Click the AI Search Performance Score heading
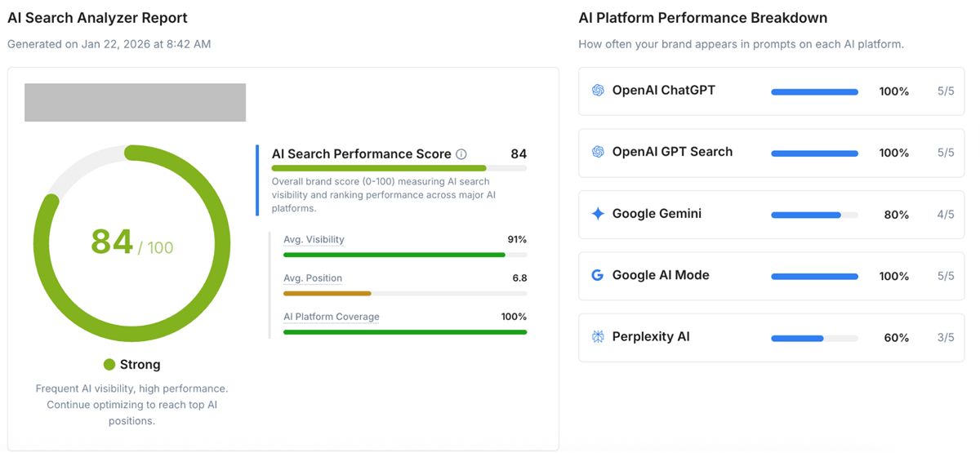 [361, 154]
